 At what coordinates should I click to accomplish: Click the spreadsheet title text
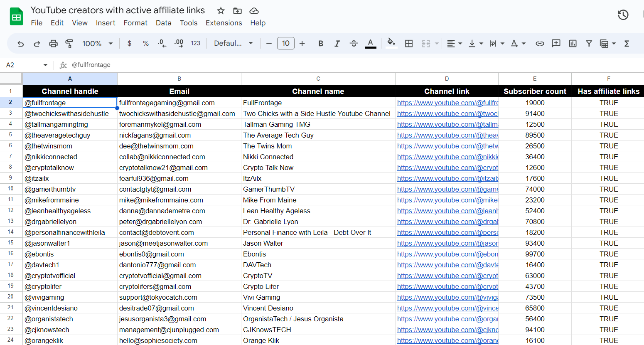tap(118, 10)
